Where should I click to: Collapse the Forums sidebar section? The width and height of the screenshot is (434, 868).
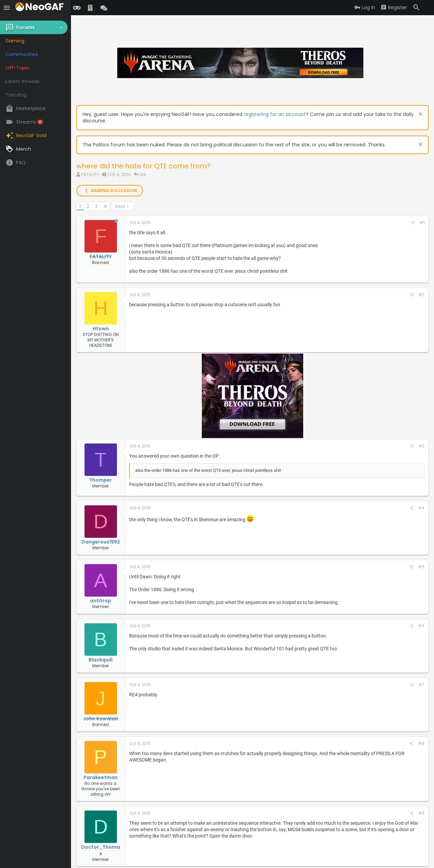pos(61,27)
